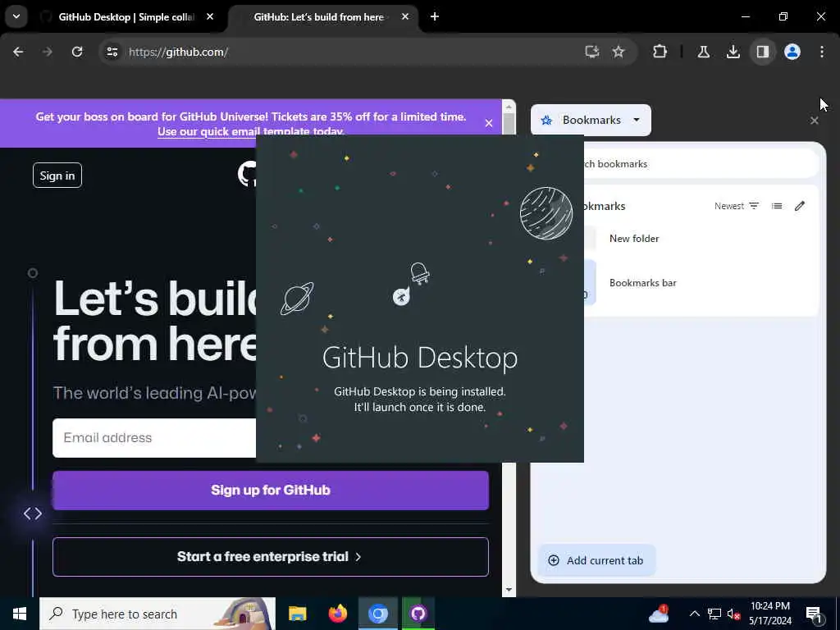Image resolution: width=840 pixels, height=630 pixels.
Task: Open Chrome Labs flask icon
Action: (703, 52)
